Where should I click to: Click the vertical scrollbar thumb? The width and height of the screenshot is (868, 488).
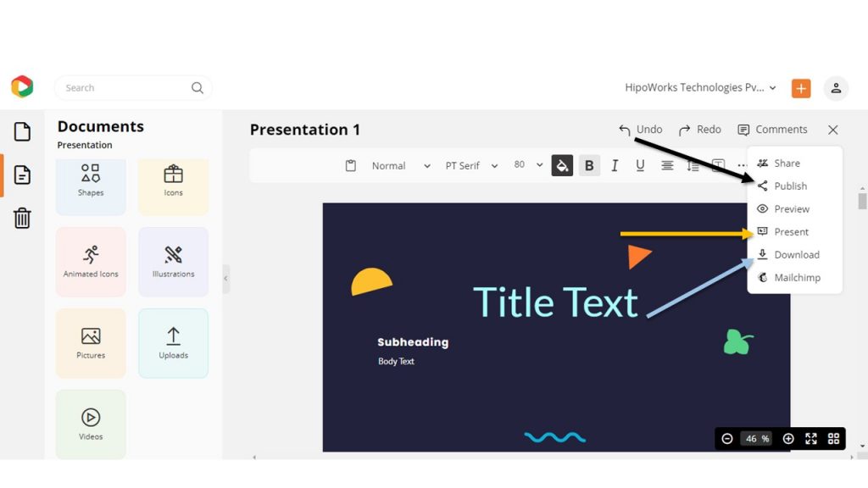pos(862,202)
